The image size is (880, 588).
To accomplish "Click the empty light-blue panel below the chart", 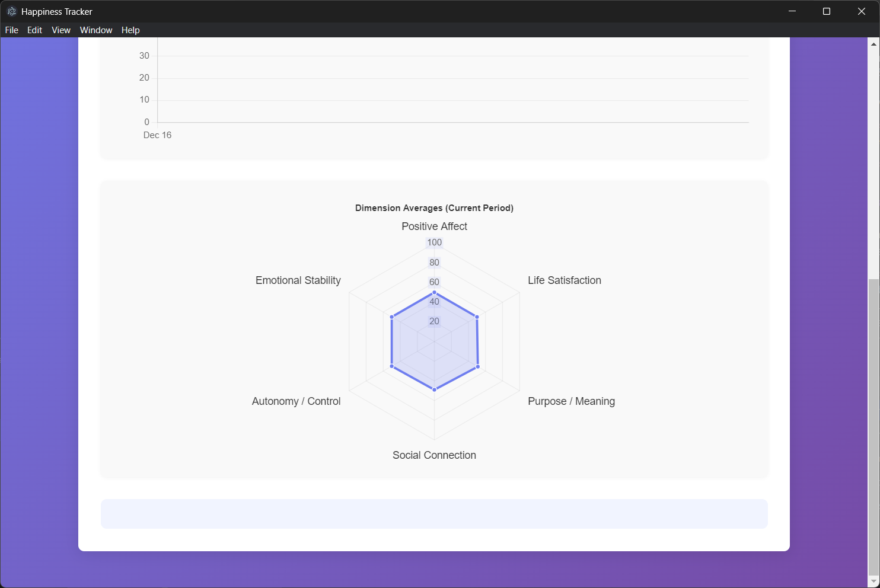I will (434, 514).
